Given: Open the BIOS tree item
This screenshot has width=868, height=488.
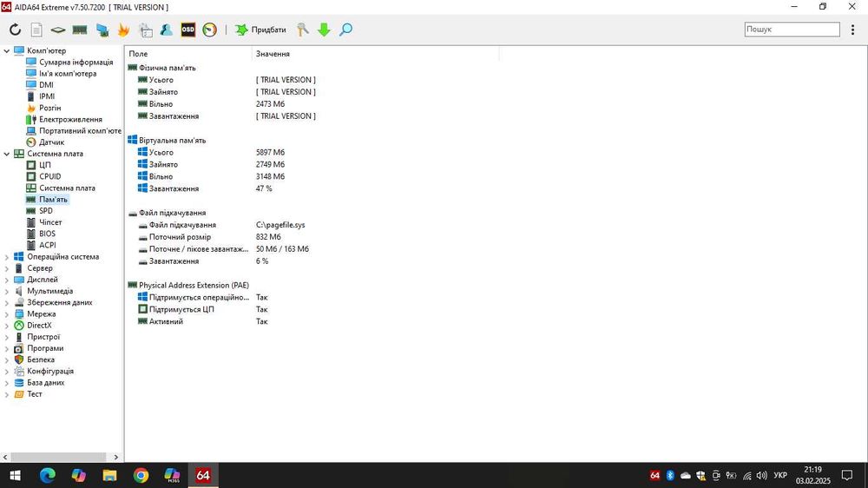Looking at the screenshot, I should pyautogui.click(x=47, y=234).
